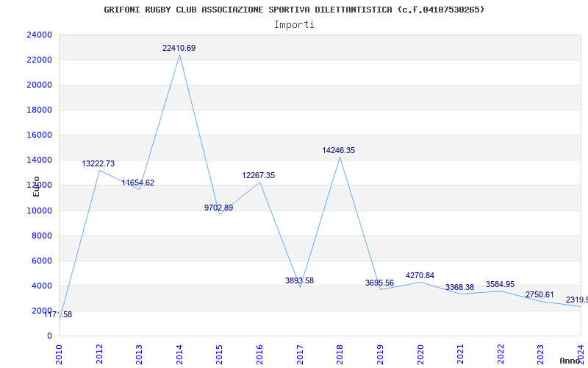
Task: Click the 16000 y-axis tick label
Action: click(40, 135)
